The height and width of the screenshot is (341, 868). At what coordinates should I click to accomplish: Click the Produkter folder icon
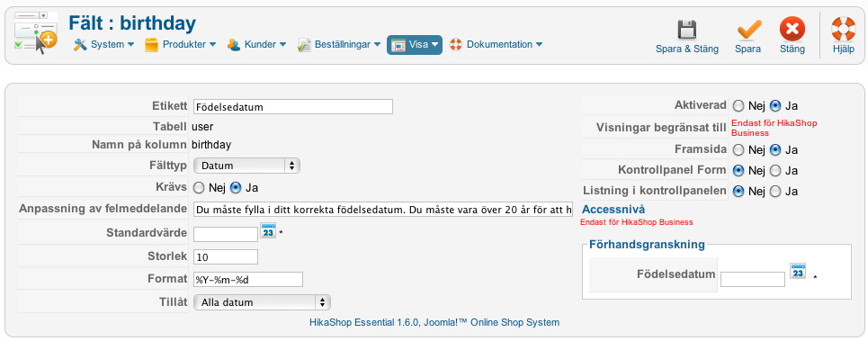152,45
